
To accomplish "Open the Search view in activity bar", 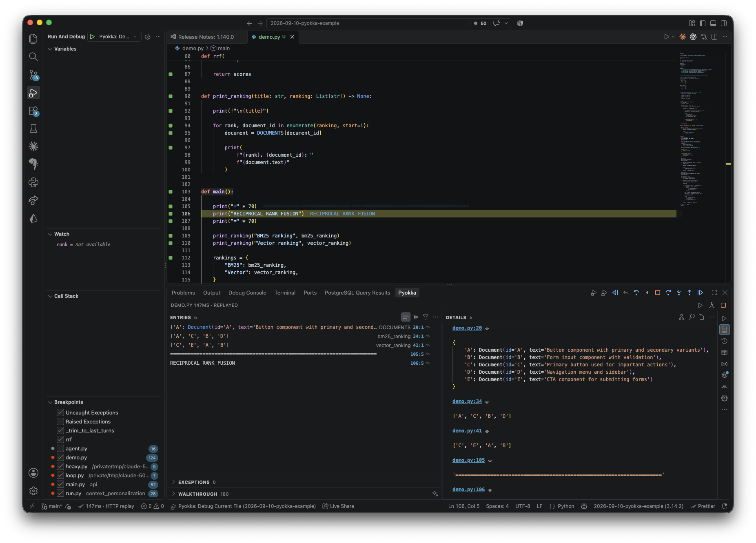I will pyautogui.click(x=33, y=57).
